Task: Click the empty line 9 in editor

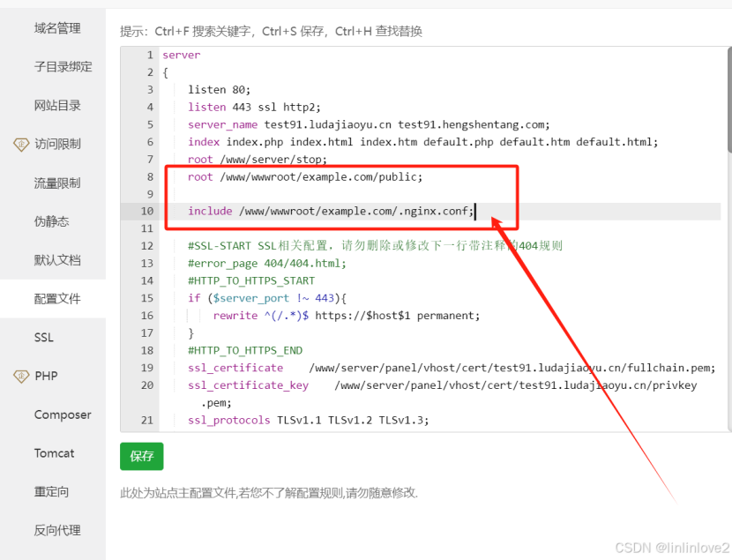Action: pos(441,194)
